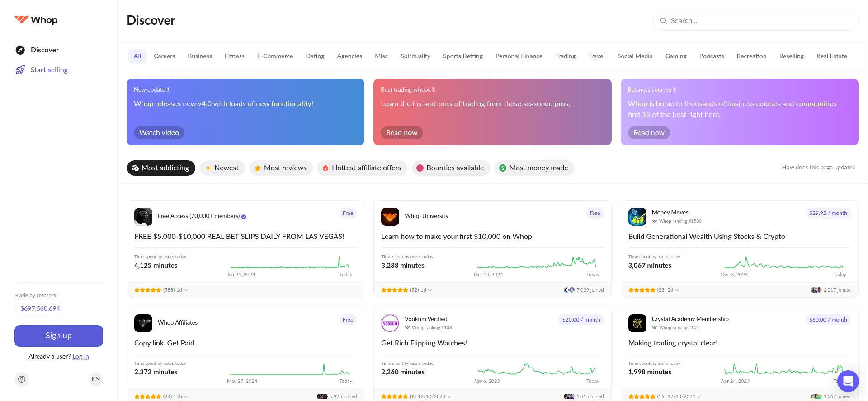Click the sparkle icon on Newest
The image size is (868, 401).
208,168
